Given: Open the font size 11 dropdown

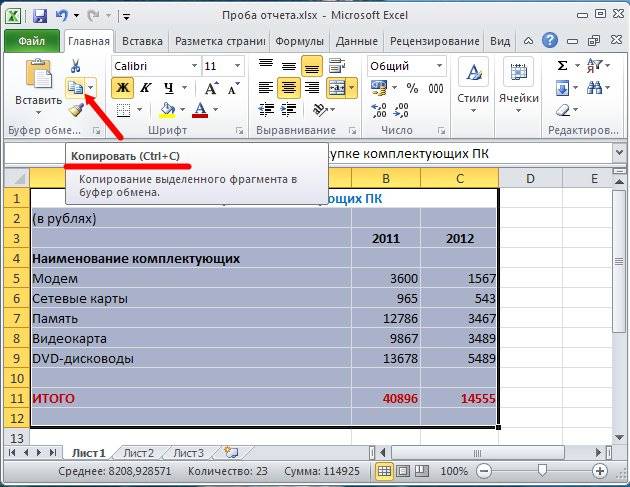Looking at the screenshot, I should click(237, 65).
